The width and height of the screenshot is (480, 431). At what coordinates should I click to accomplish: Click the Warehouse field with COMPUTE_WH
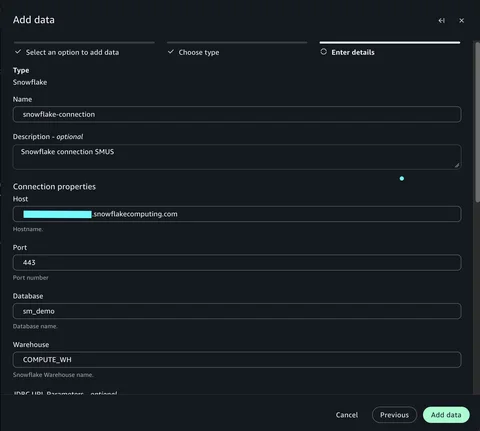237,360
